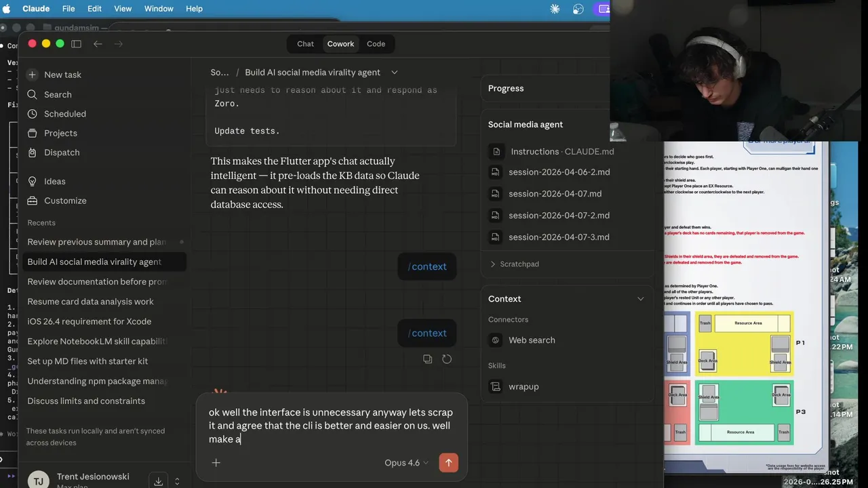Toggle the sidebar panel icon
This screenshot has width=868, height=488.
76,43
